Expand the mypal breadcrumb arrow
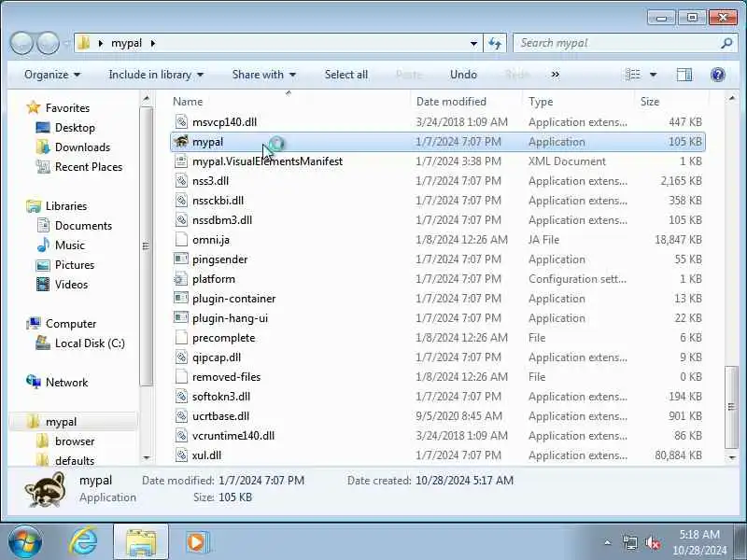This screenshot has width=747, height=560. pyautogui.click(x=153, y=43)
